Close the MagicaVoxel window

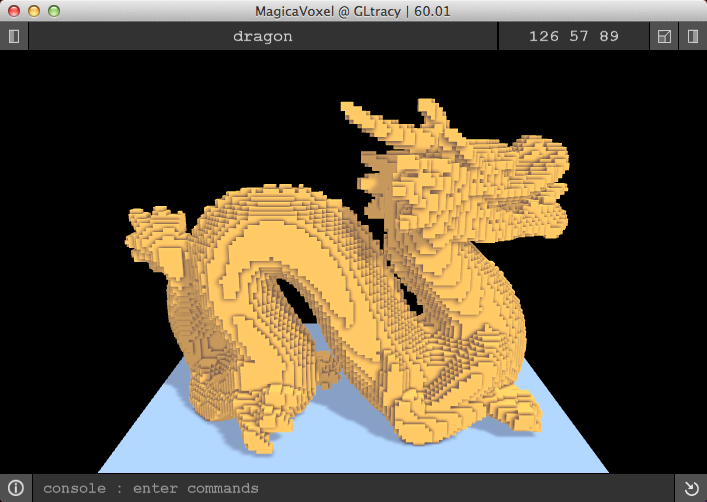point(14,11)
